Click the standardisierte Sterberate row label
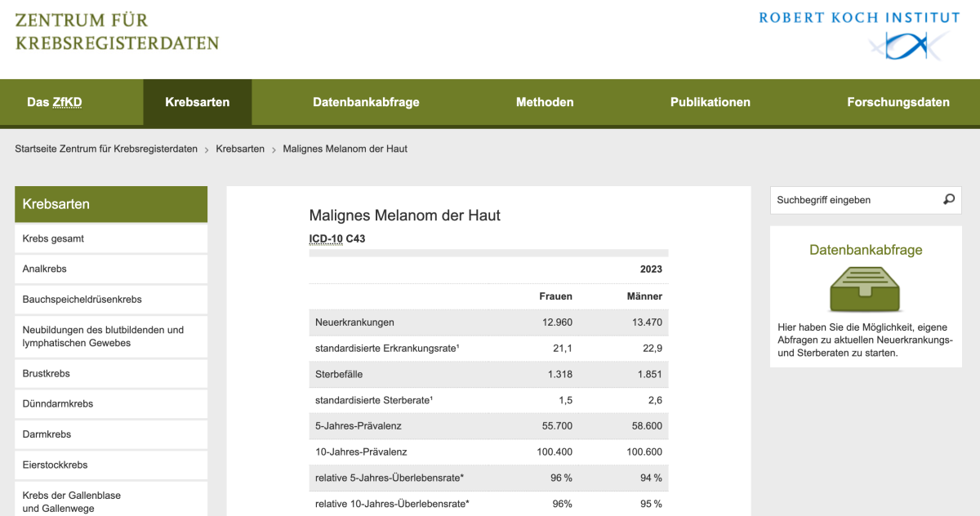Screen dimensions: 980x516 coord(374,400)
